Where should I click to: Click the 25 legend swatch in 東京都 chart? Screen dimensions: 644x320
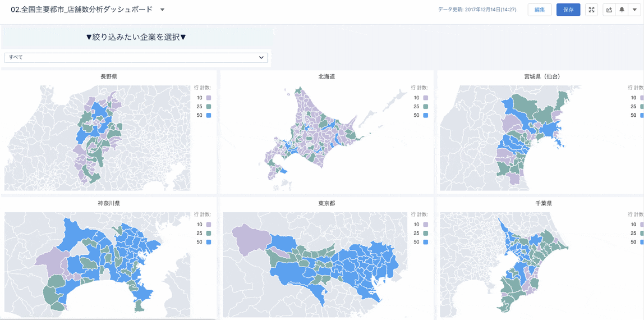click(425, 233)
